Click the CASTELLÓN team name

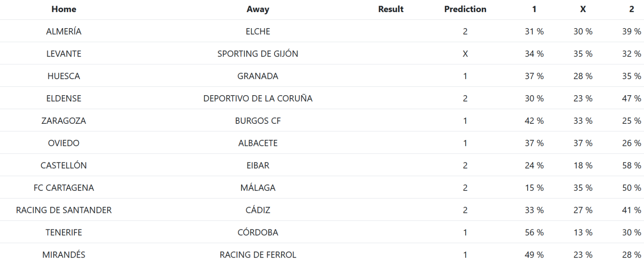click(x=64, y=165)
